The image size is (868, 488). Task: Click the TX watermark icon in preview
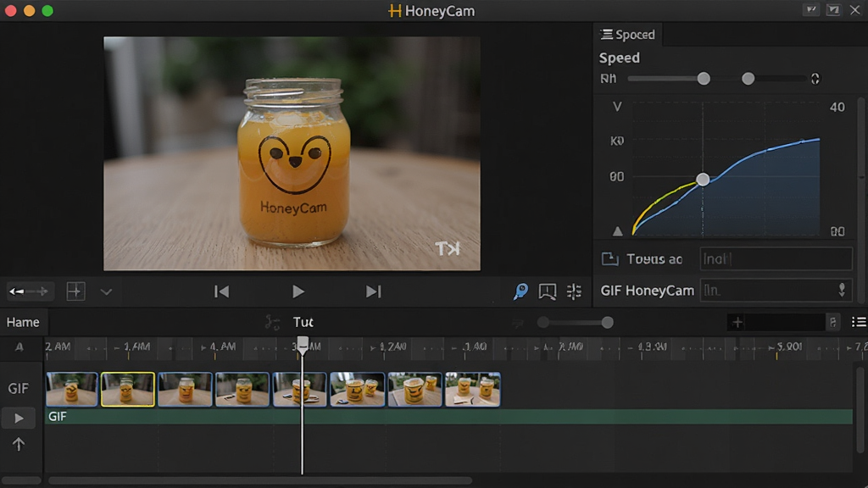tap(448, 248)
